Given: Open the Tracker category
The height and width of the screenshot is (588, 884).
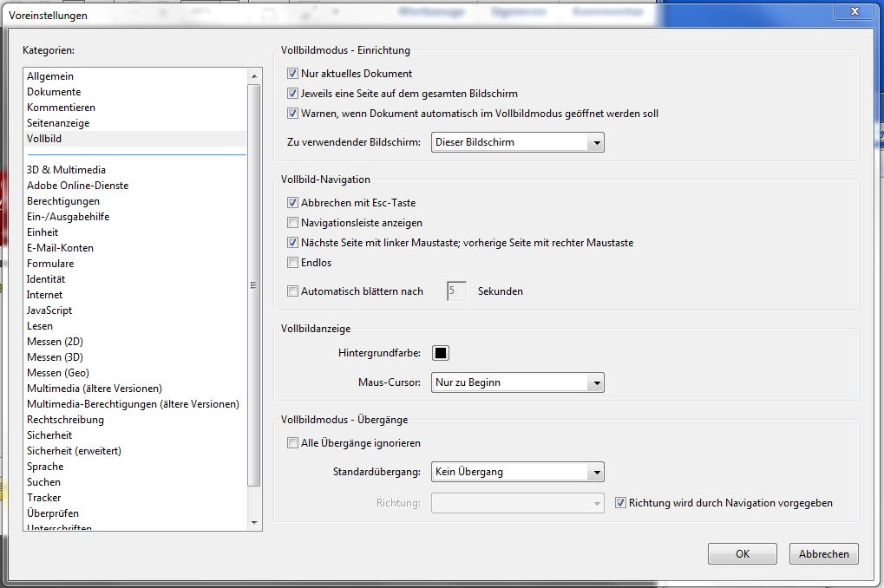Looking at the screenshot, I should pyautogui.click(x=136, y=498).
